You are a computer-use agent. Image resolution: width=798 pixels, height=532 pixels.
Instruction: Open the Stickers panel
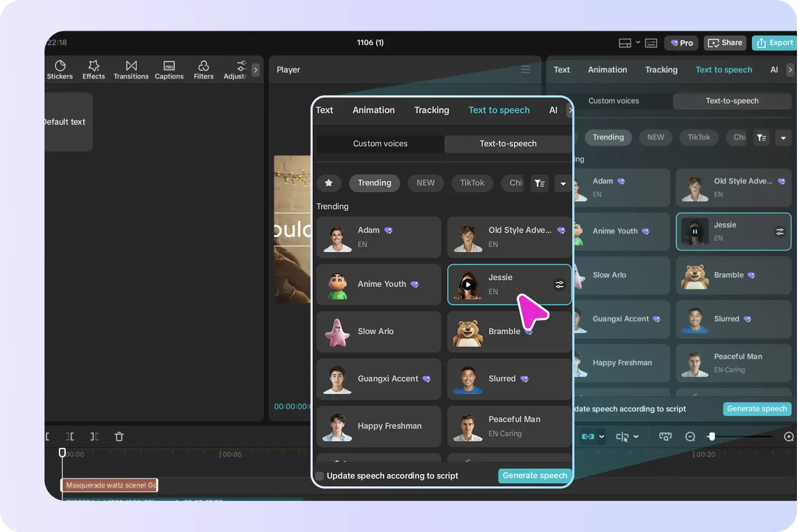[x=60, y=69]
